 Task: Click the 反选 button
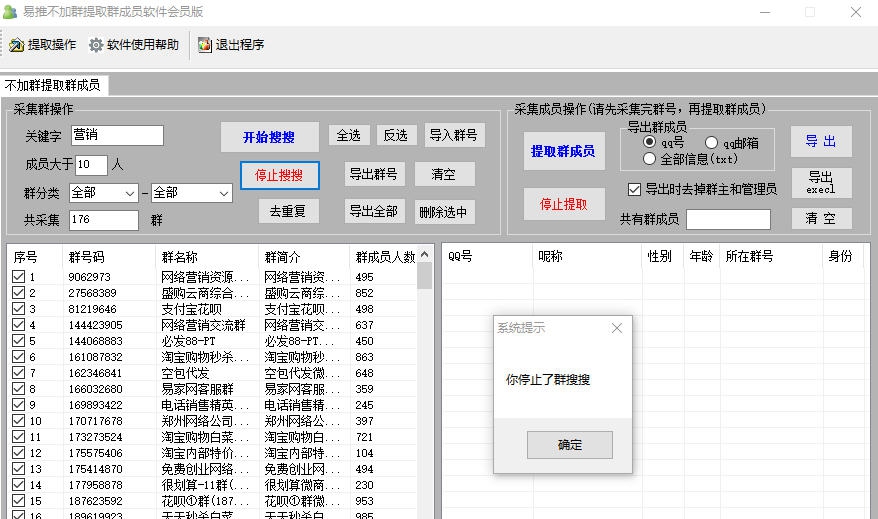coord(395,135)
